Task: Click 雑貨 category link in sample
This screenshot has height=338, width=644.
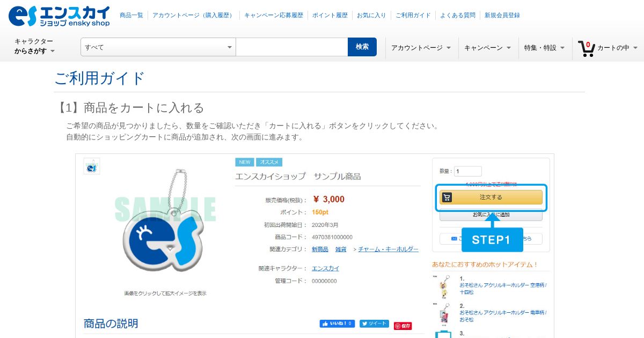Action: click(x=341, y=249)
